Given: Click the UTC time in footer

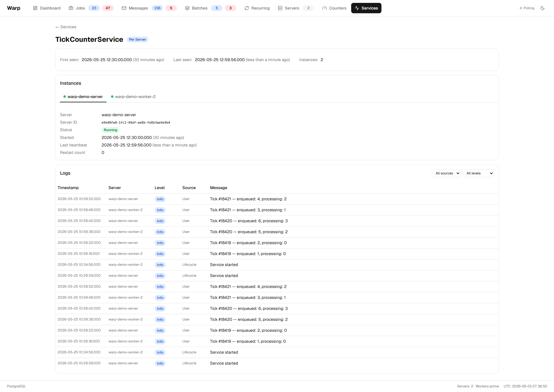Looking at the screenshot, I should pyautogui.click(x=525, y=386).
